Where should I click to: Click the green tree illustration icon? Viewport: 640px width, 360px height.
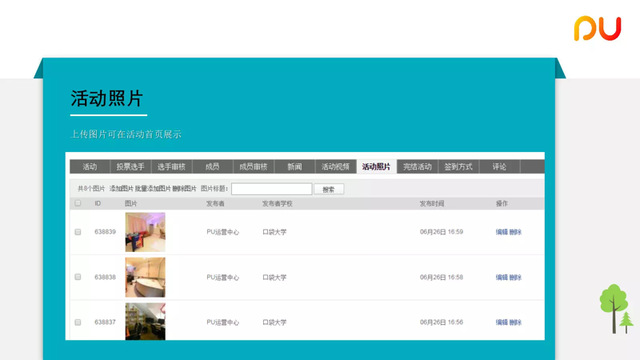(x=616, y=309)
